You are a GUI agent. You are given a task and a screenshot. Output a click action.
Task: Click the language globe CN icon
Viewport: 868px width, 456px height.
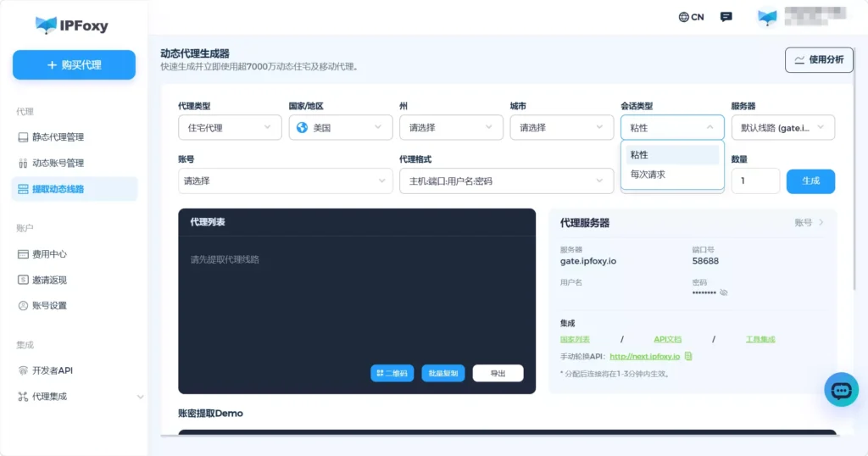coord(691,17)
